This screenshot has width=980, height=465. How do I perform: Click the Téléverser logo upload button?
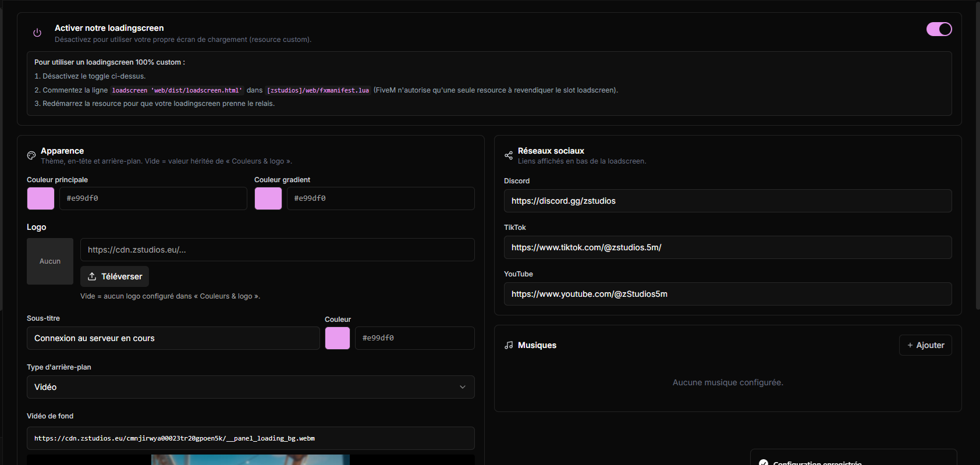pos(115,276)
